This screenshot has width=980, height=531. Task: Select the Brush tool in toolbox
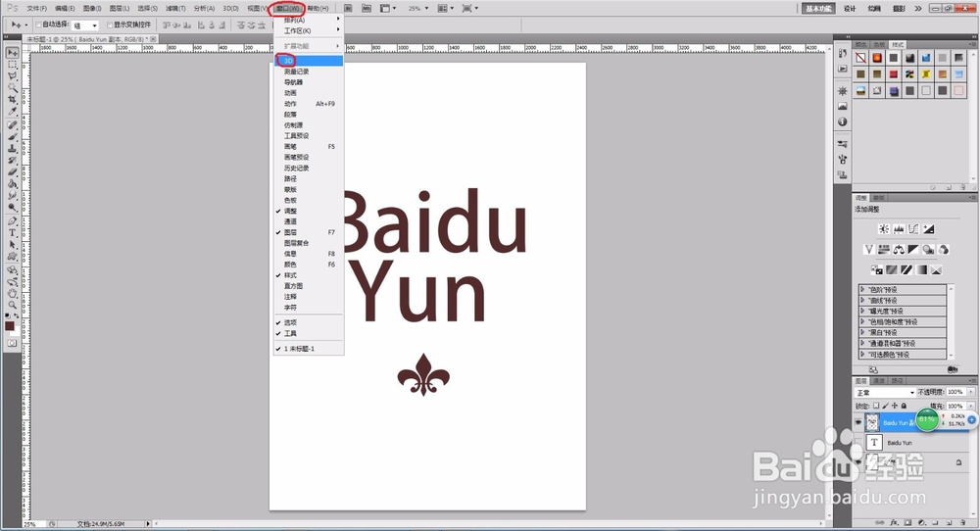(x=12, y=137)
